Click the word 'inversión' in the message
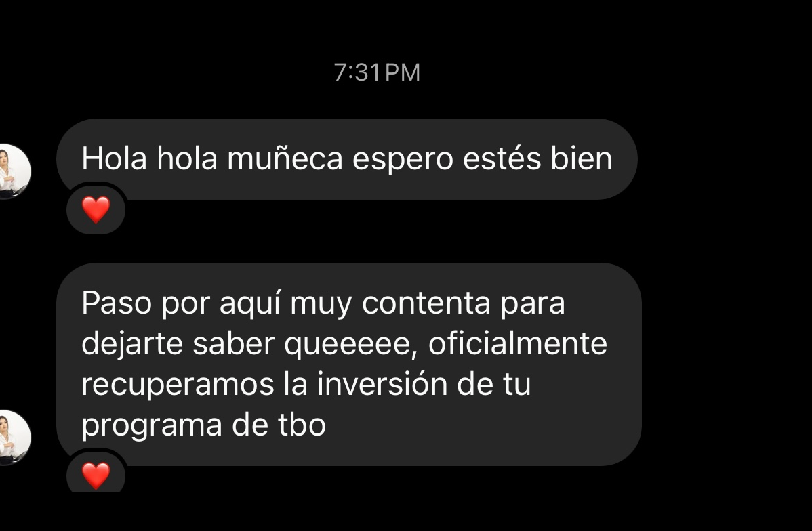The height and width of the screenshot is (531, 812). [382, 384]
